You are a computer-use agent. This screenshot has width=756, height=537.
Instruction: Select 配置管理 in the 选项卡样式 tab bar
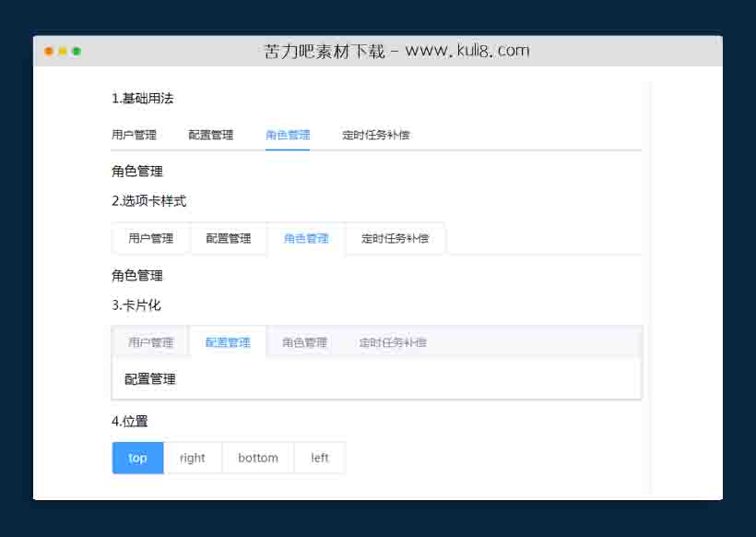228,238
